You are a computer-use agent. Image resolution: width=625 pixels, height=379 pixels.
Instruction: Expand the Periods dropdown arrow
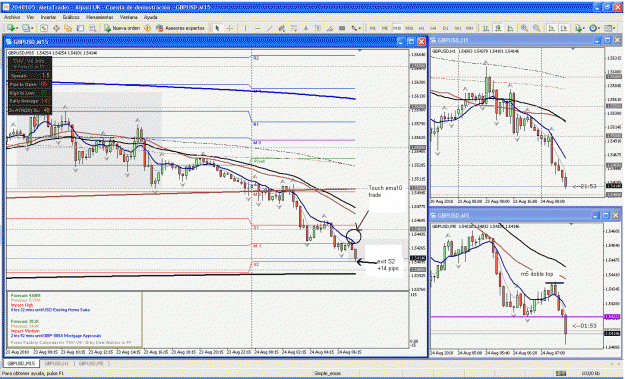click(599, 28)
